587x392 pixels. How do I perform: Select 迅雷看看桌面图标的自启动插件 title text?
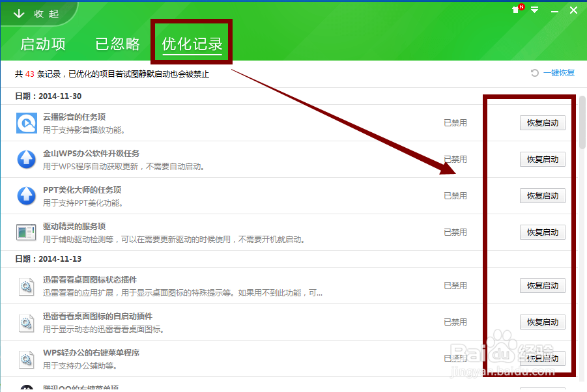[98, 316]
